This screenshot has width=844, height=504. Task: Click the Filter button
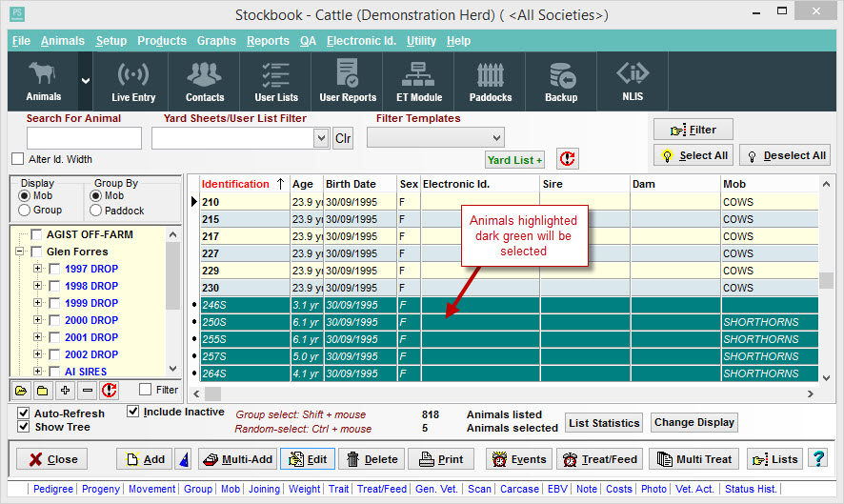(693, 130)
